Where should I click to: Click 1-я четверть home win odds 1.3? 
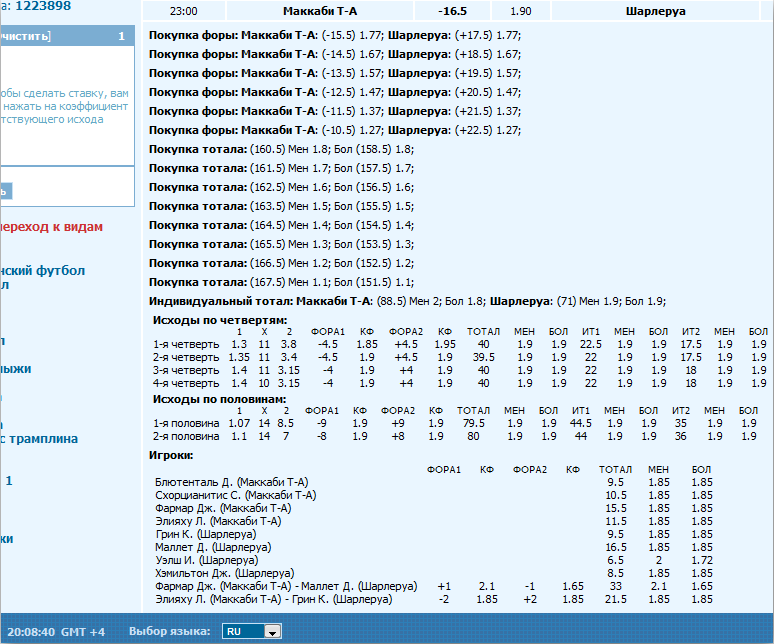coord(239,344)
